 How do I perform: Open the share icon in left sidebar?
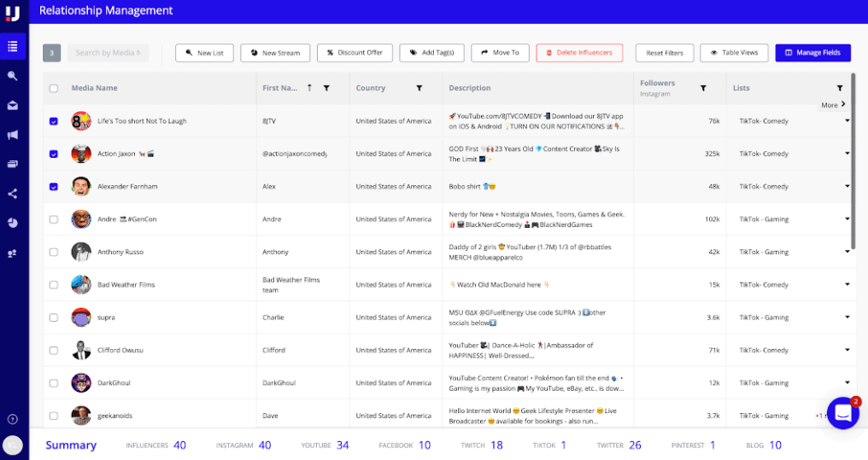13,194
